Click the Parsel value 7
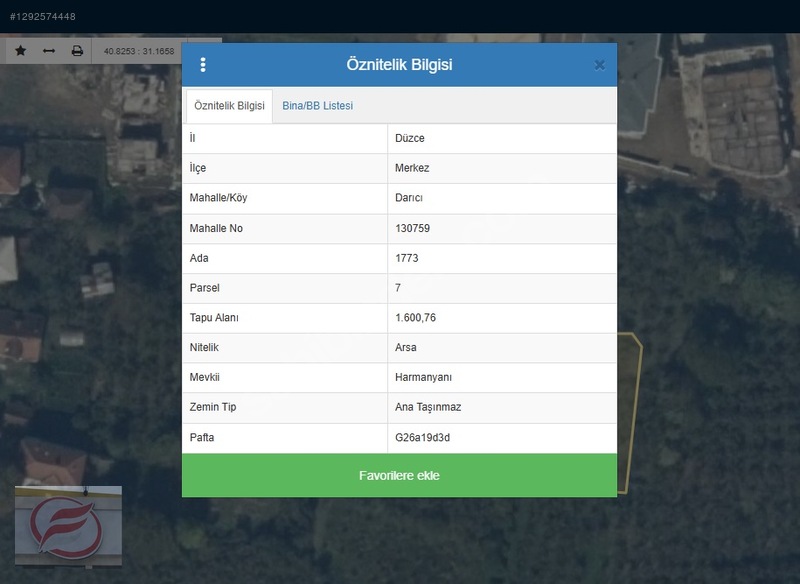The image size is (800, 584). point(398,288)
